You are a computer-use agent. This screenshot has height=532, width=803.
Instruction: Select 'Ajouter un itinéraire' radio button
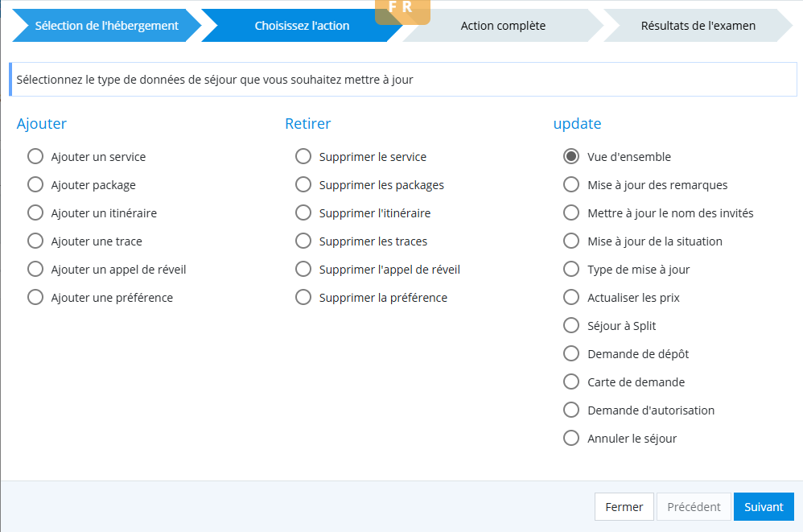pos(35,213)
